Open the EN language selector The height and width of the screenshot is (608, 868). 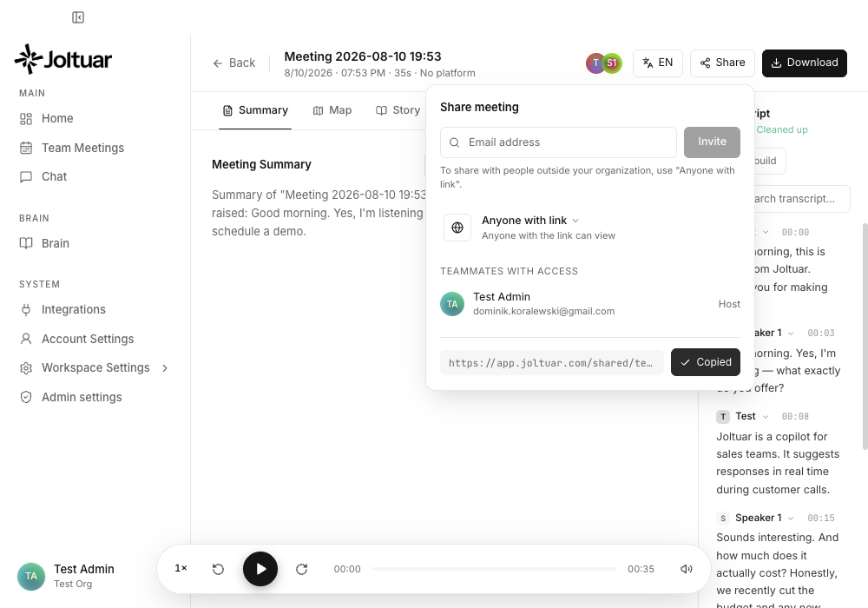click(658, 63)
